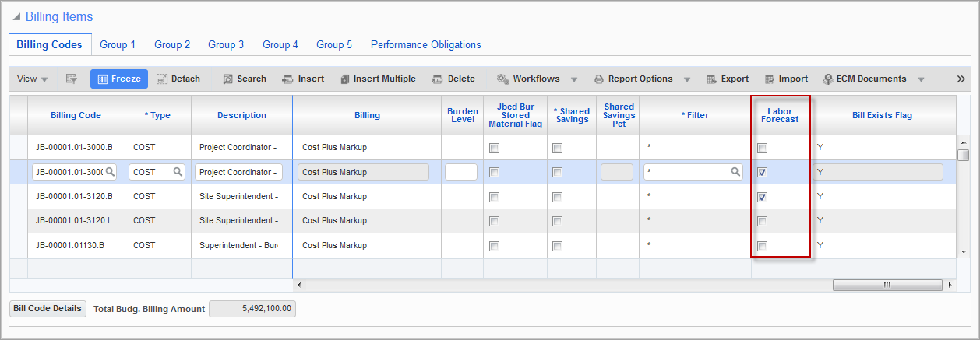Viewport: 980px width, 340px height.
Task: Check the Shared Savings box for JB-00001.01-3000.B
Action: point(557,148)
